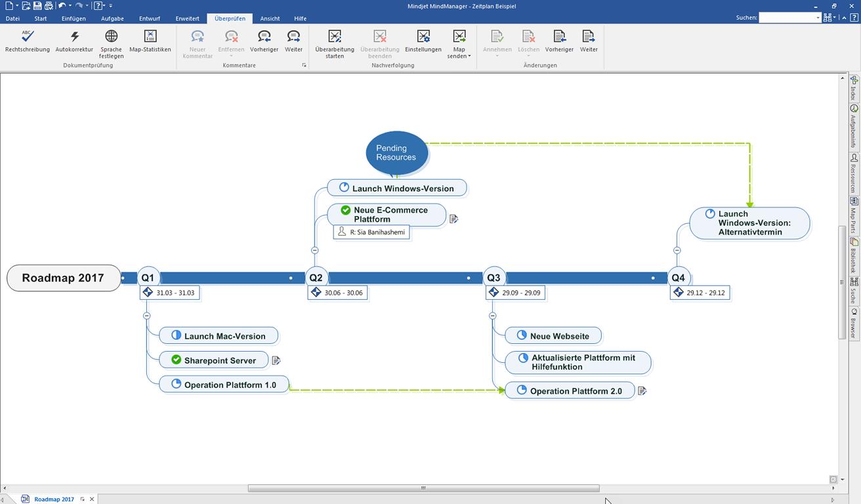Collapse the Q4 branch above the timeline
The width and height of the screenshot is (861, 504).
676,250
